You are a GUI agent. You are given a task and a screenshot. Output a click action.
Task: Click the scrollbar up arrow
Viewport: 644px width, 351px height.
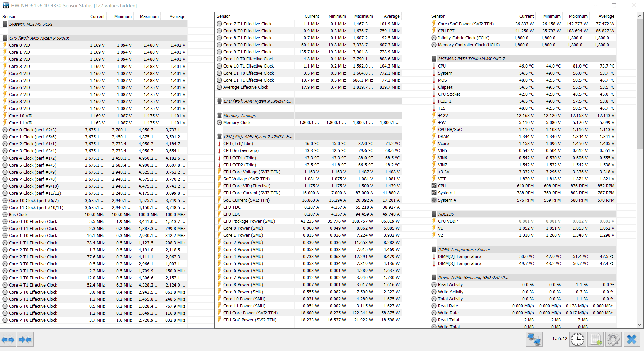[640, 16]
